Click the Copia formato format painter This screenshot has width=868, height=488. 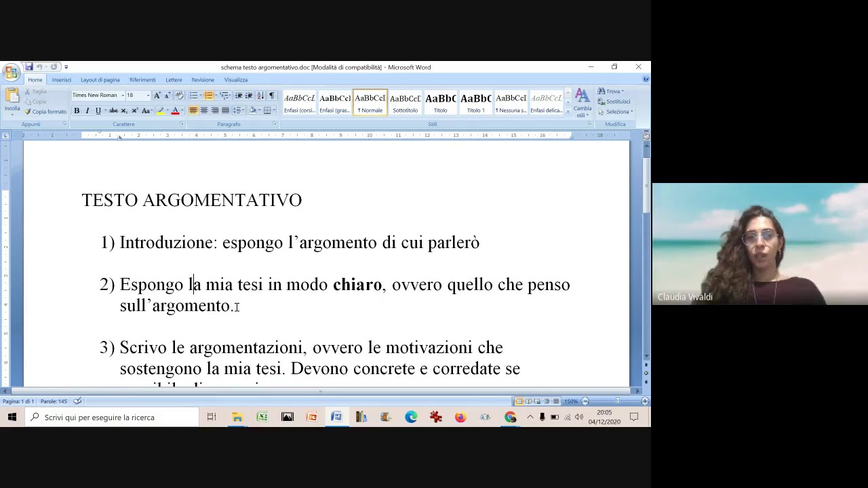(x=45, y=112)
